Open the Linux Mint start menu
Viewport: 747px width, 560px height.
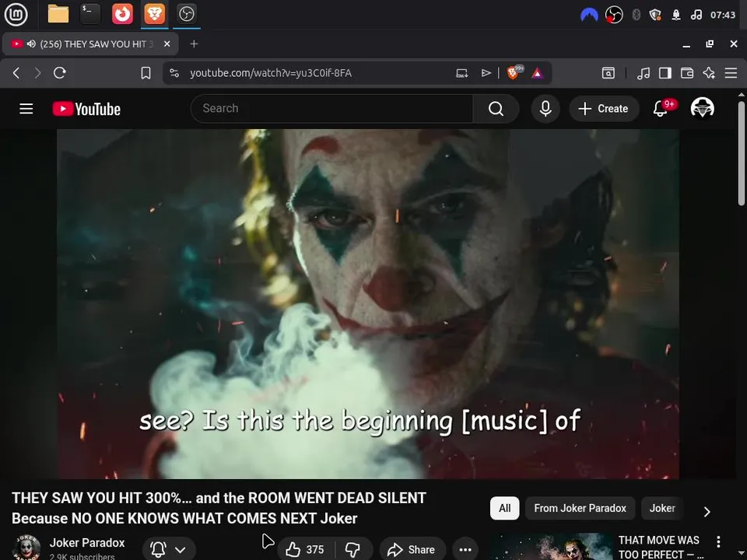point(16,14)
